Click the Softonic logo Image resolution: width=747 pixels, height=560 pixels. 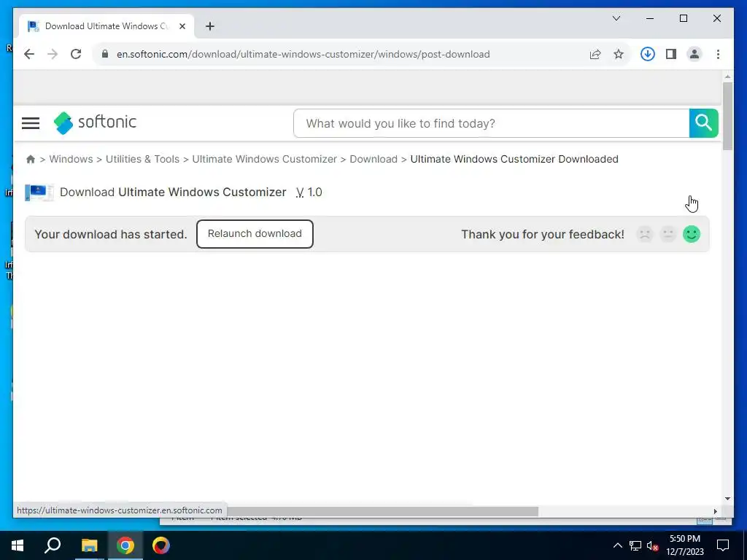pyautogui.click(x=96, y=122)
